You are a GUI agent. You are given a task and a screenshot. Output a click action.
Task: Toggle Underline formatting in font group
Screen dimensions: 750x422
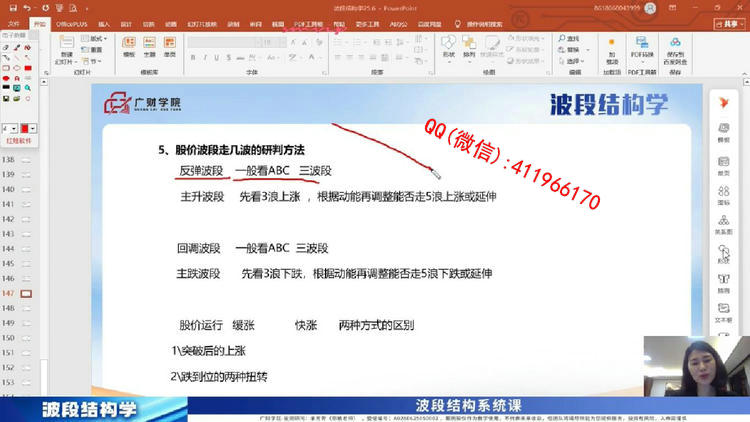click(x=217, y=57)
